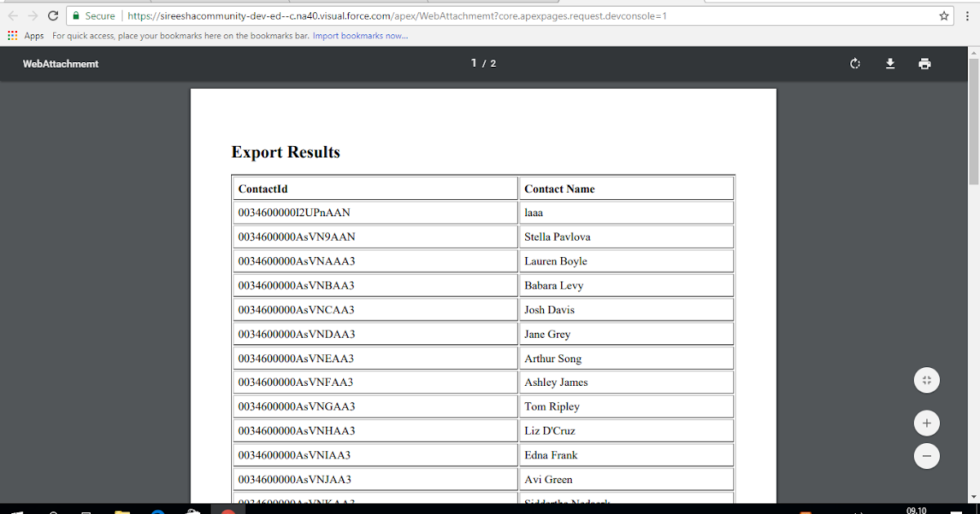Image resolution: width=980 pixels, height=514 pixels.
Task: Zoom out of the PDF document
Action: click(x=926, y=456)
